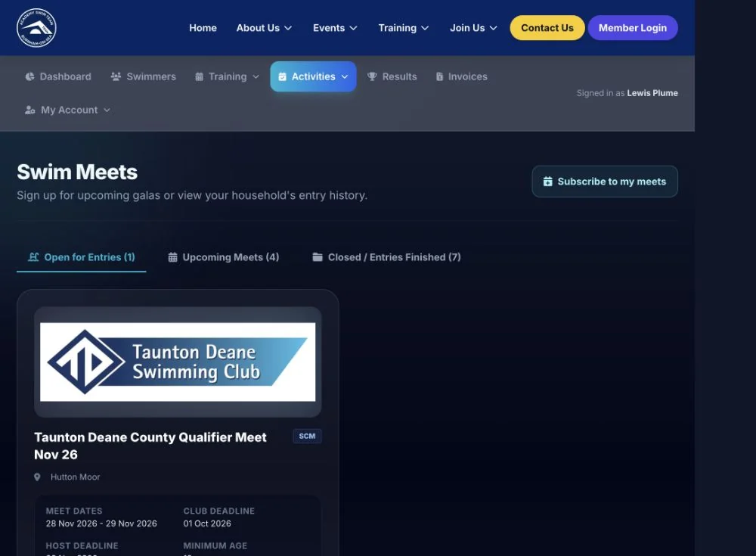
Task: Expand the member Training submenu
Action: click(227, 76)
